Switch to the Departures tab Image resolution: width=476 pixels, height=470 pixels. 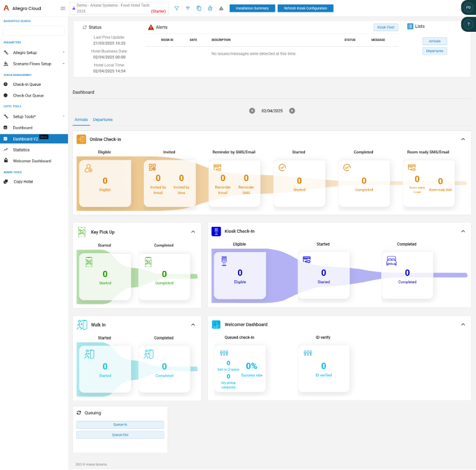[x=103, y=120]
